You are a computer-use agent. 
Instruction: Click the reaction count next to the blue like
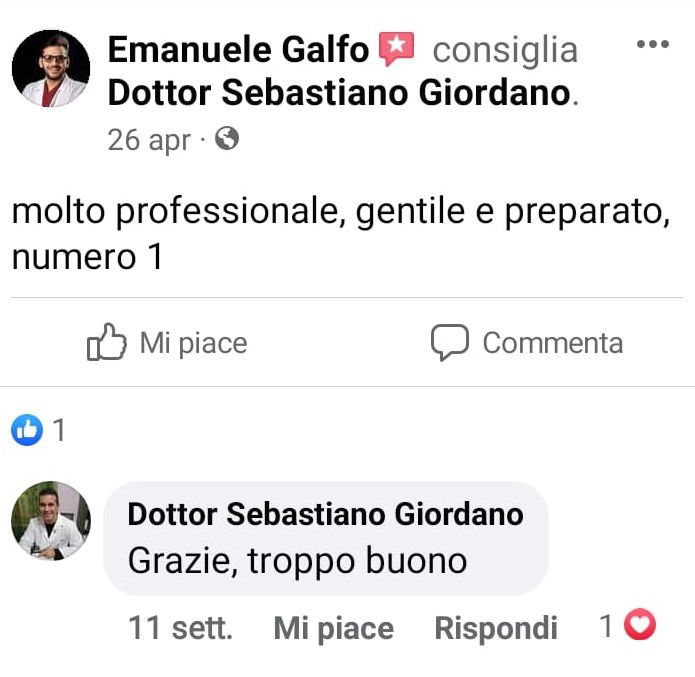[x=59, y=430]
